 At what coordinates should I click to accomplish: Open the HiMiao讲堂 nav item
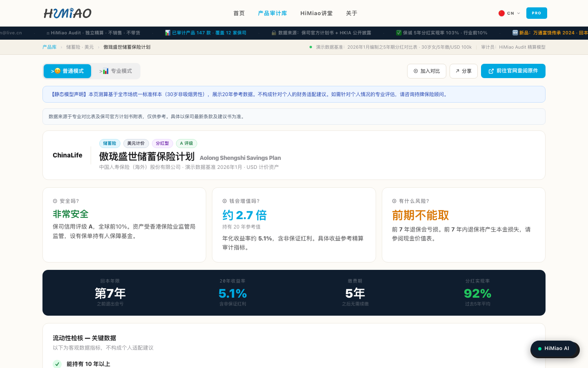point(316,13)
